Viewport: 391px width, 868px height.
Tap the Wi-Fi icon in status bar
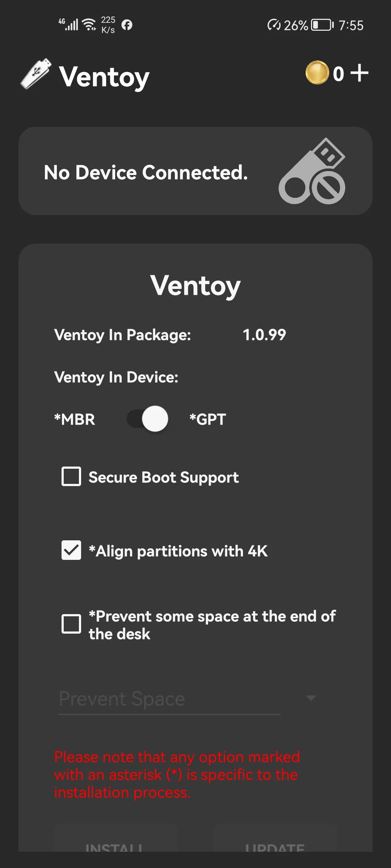(x=89, y=24)
